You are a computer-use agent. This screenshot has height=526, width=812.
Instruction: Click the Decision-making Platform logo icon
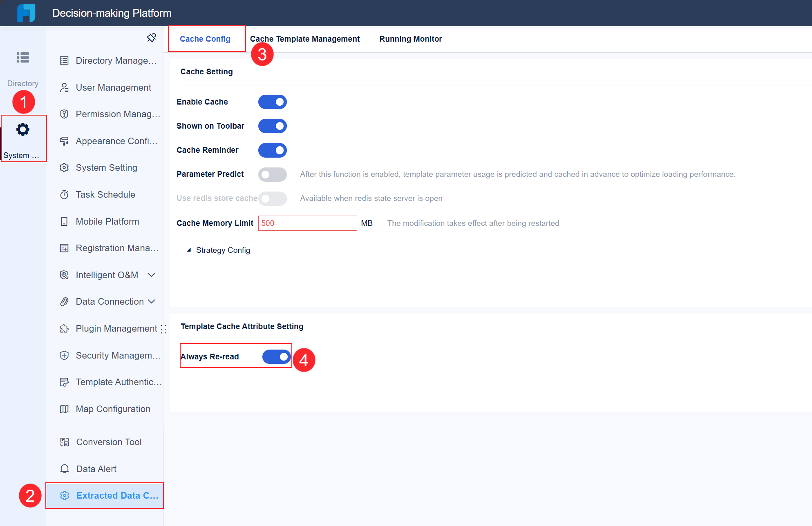[26, 13]
